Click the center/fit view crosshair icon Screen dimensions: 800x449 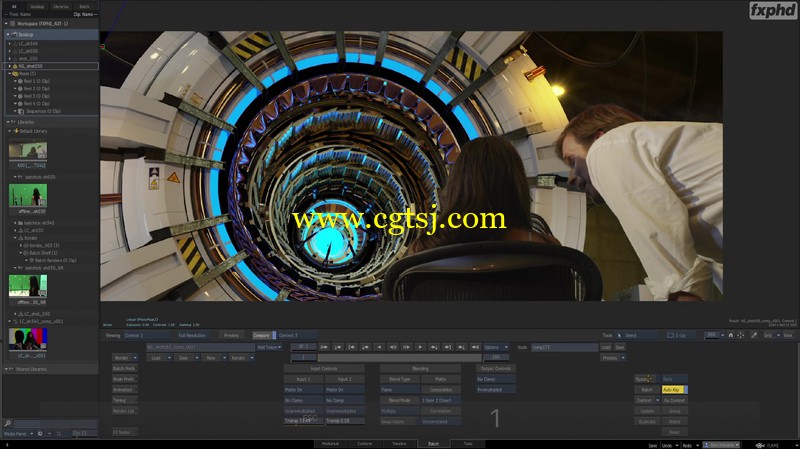[740, 335]
